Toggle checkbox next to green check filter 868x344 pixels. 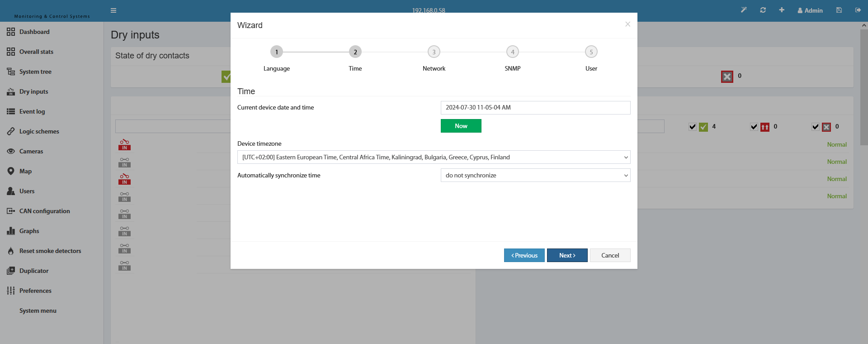(x=692, y=127)
